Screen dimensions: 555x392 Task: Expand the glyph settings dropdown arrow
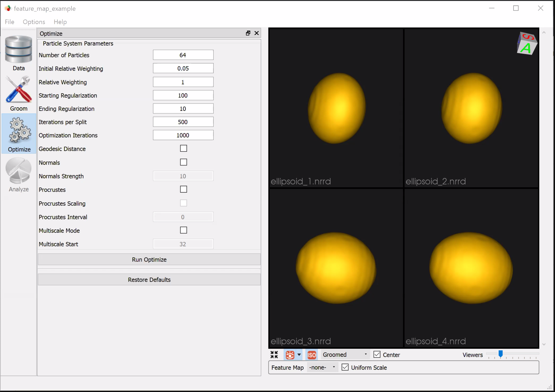coord(299,355)
